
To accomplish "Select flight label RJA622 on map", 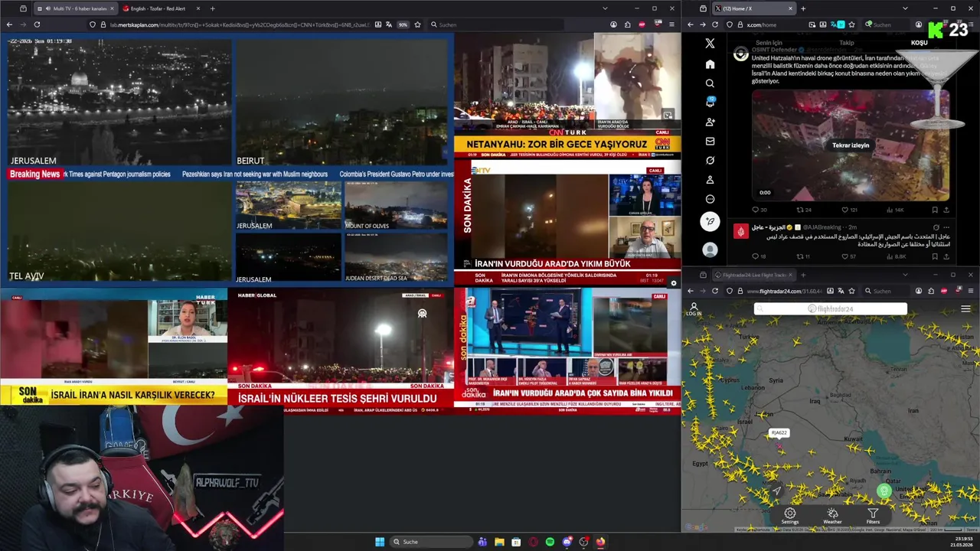I will click(779, 433).
